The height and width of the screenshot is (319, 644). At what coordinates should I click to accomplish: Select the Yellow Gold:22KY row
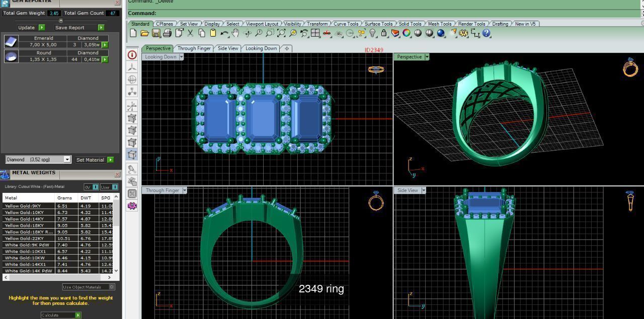pos(58,239)
